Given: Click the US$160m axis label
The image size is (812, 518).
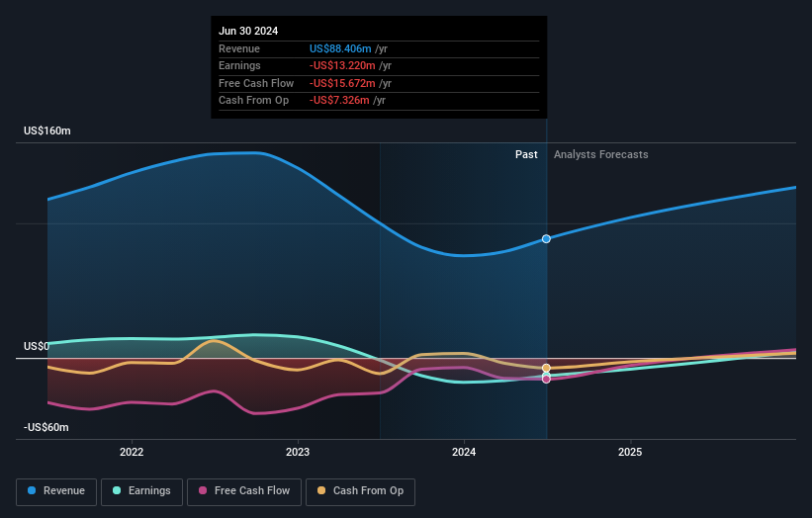Looking at the screenshot, I should 47,130.
